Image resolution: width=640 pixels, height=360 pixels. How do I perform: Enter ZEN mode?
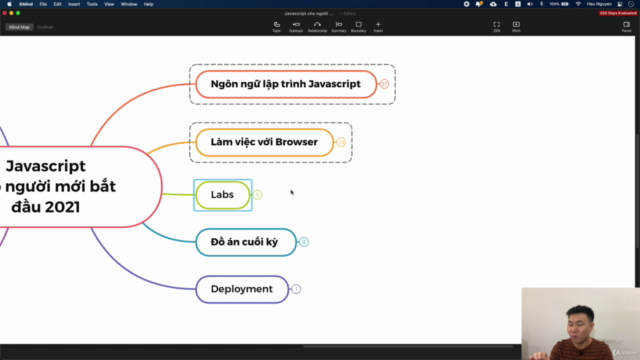(x=496, y=27)
